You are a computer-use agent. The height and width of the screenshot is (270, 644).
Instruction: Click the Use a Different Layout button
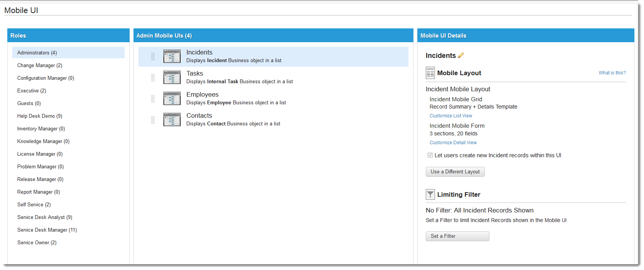pos(455,172)
